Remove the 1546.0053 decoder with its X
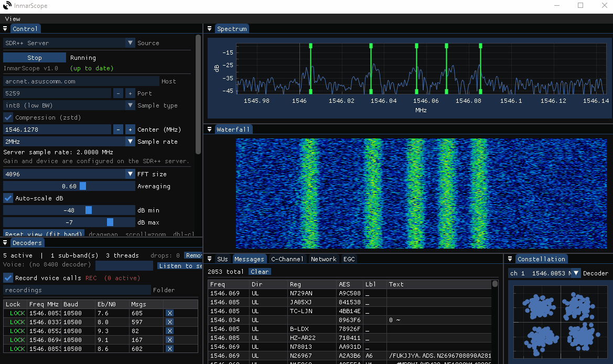The width and height of the screenshot is (613, 364). [x=169, y=313]
